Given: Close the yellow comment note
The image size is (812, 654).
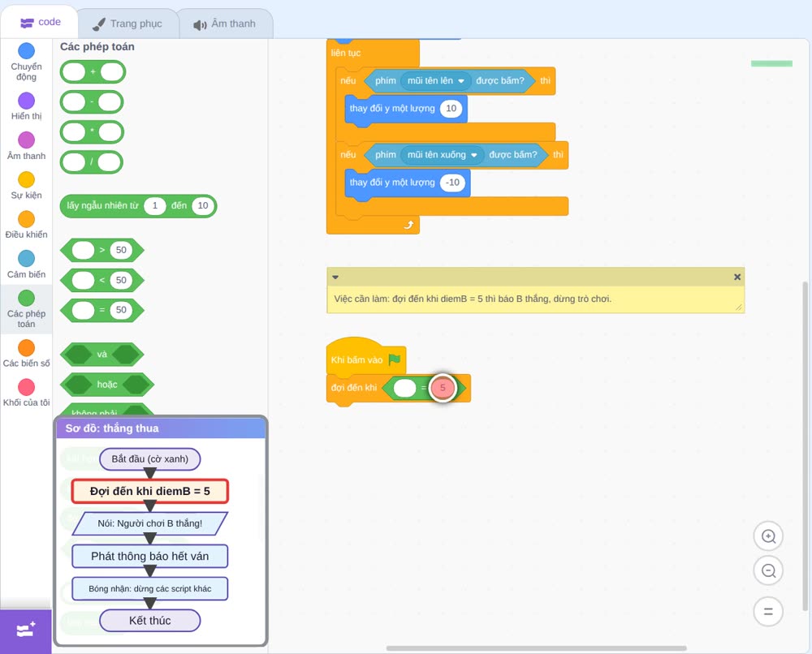Looking at the screenshot, I should (737, 278).
